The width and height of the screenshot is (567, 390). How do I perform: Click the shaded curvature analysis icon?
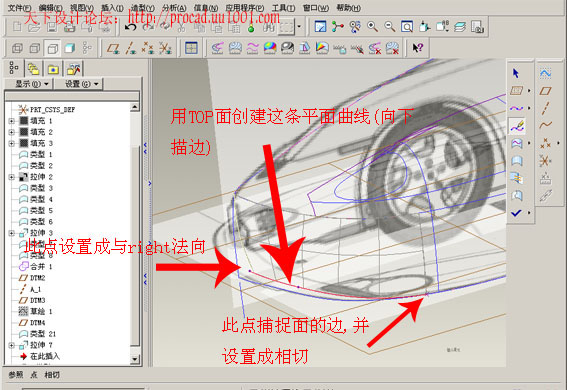point(270,48)
